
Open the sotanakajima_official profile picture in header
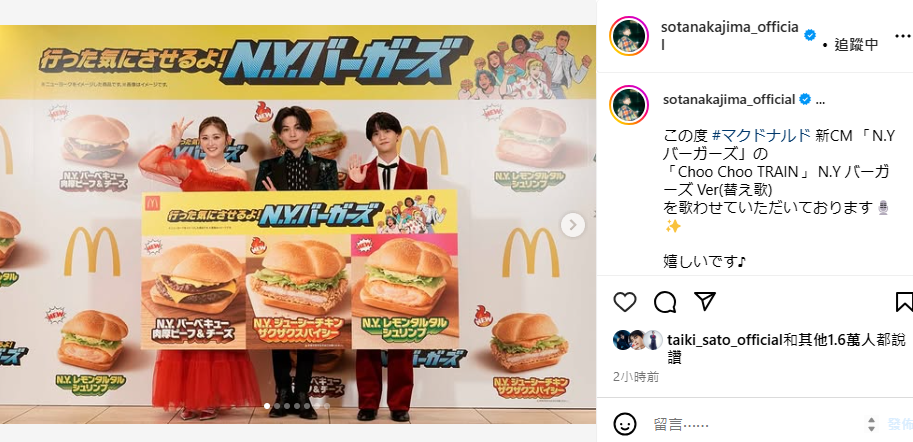click(x=629, y=36)
